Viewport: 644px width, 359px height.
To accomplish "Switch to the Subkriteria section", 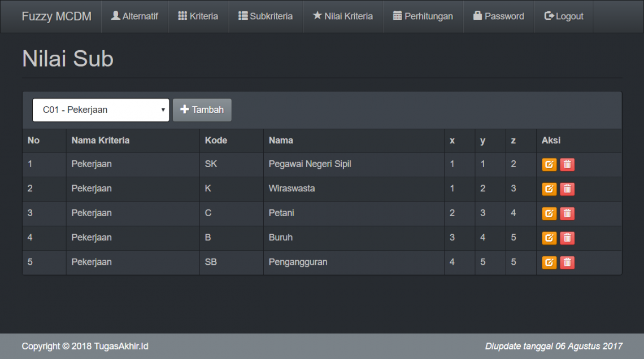I will (x=266, y=16).
